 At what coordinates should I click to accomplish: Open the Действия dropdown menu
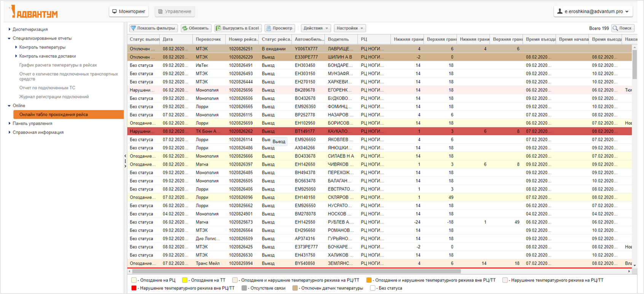click(x=316, y=28)
